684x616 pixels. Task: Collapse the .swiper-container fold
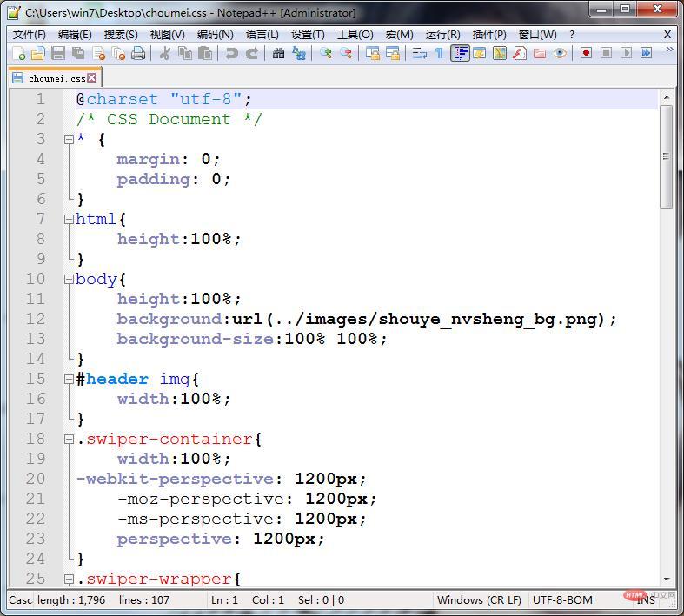69,440
